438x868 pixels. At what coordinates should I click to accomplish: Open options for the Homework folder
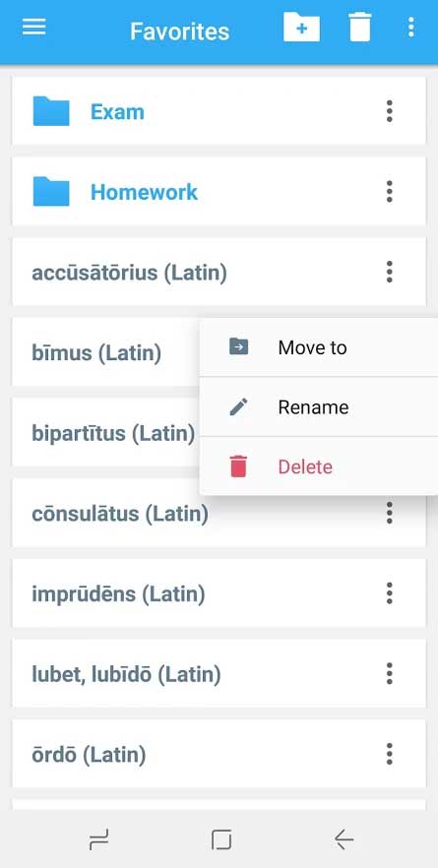389,192
